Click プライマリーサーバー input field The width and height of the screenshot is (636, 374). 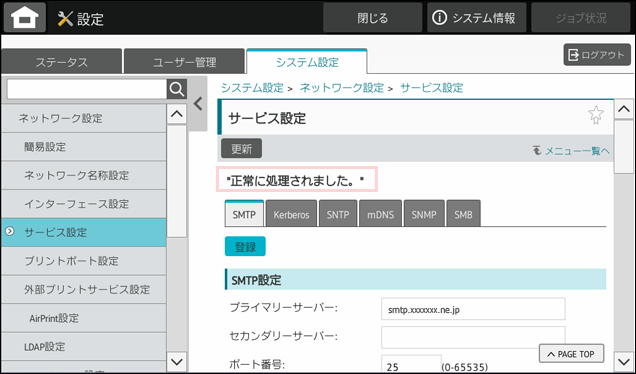(473, 309)
